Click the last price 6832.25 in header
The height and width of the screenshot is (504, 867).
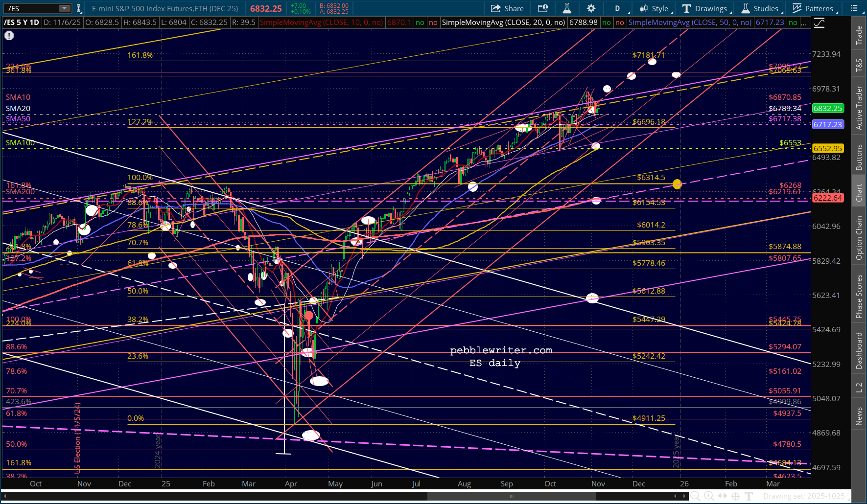pos(266,9)
